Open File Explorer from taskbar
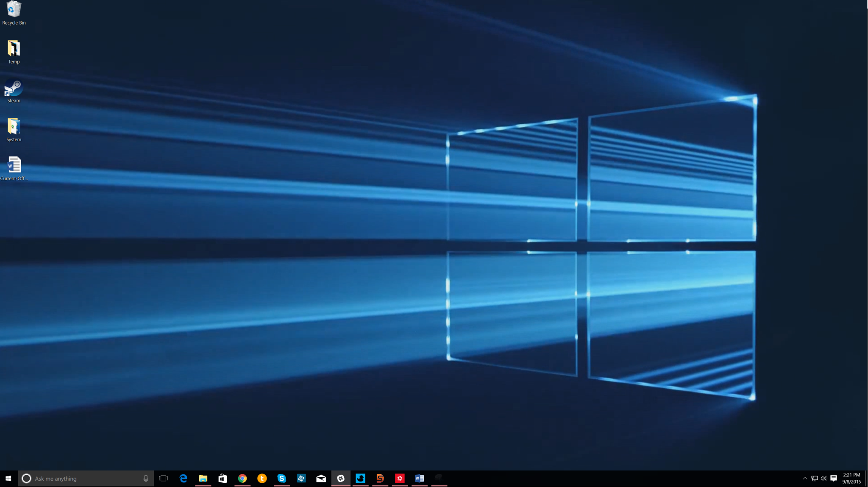The width and height of the screenshot is (868, 487). point(203,478)
